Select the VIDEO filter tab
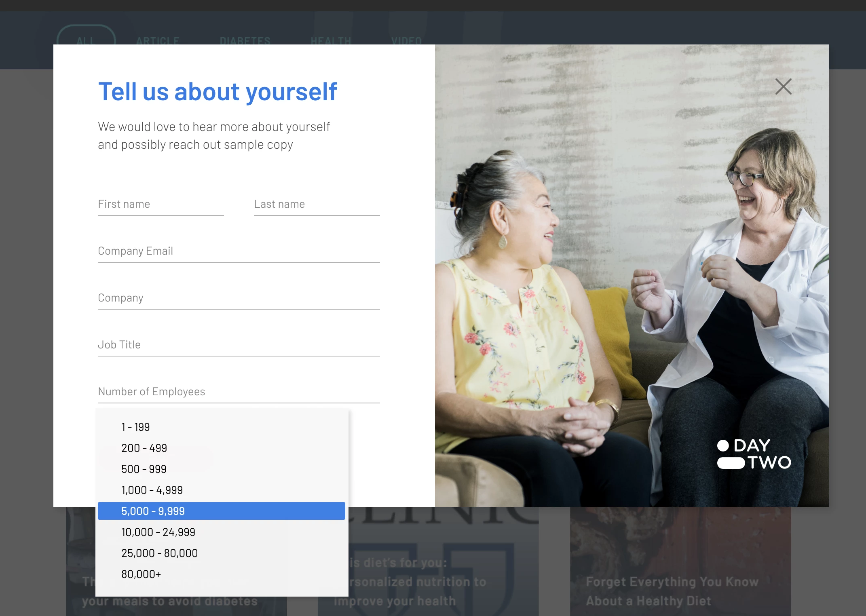 [406, 40]
